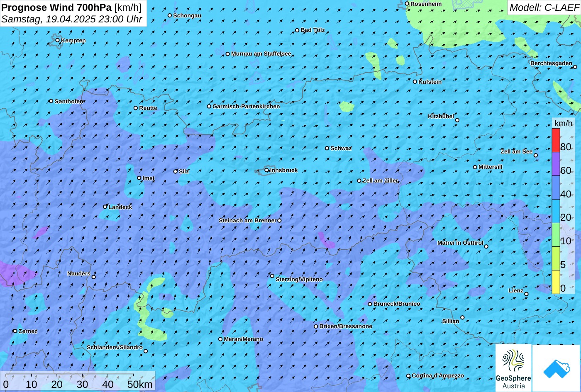Select the Bad Tölz marker dot
Viewport: 581px width, 392px height.
(x=297, y=30)
